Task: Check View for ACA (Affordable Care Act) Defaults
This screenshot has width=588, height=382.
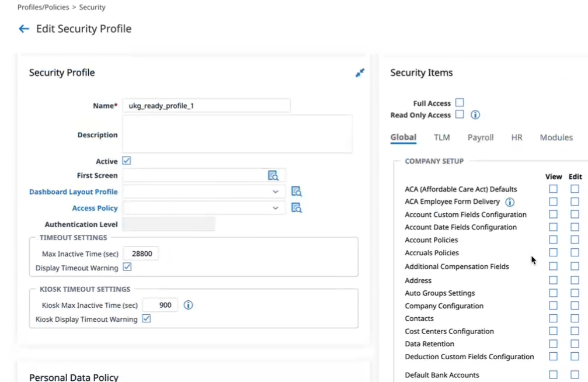Action: click(553, 189)
